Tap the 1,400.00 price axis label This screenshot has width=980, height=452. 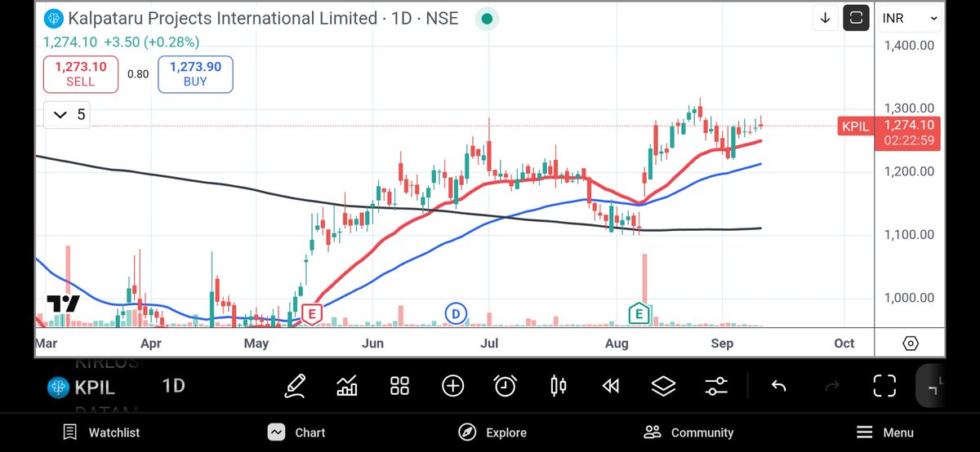(910, 46)
